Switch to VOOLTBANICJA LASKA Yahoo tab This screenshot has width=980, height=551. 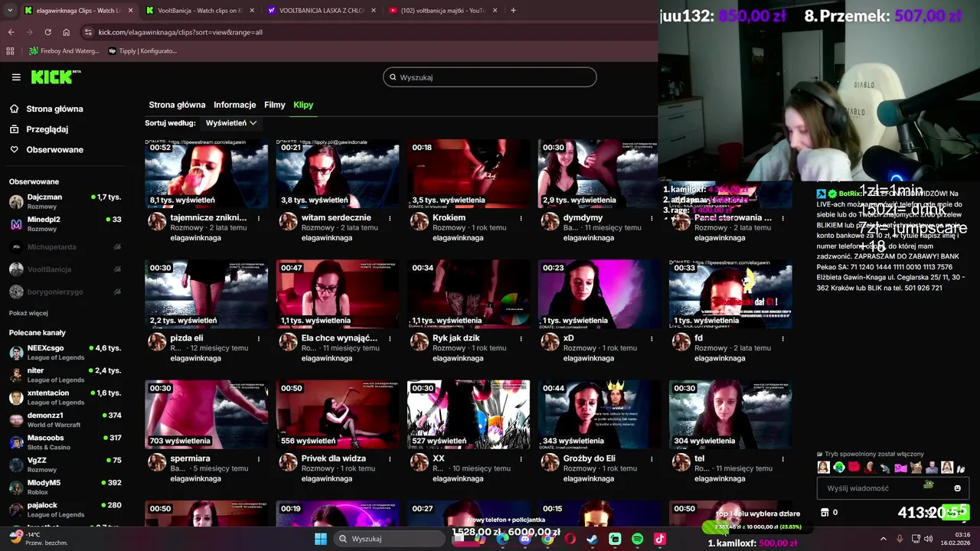[x=321, y=11]
